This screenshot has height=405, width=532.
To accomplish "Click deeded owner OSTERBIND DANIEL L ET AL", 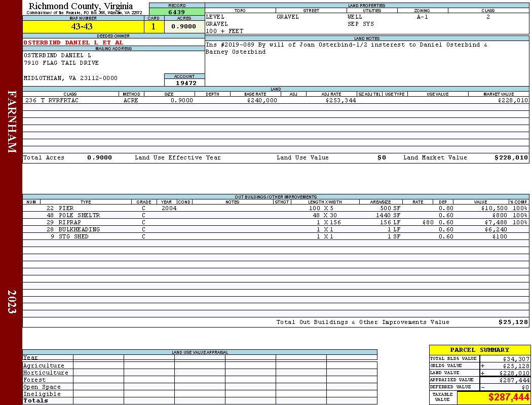I will (x=73, y=43).
